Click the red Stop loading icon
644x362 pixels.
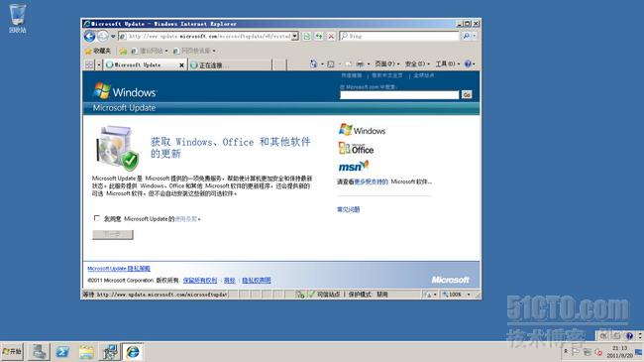[331, 36]
